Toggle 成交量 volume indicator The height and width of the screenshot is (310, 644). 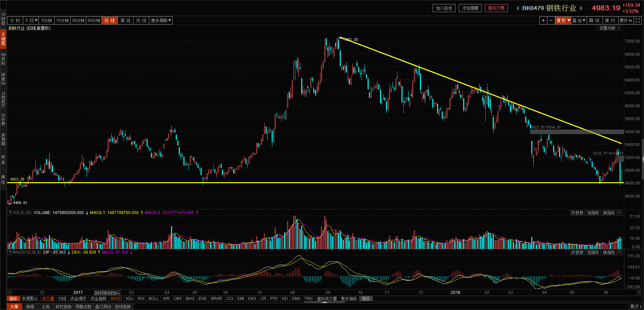coord(48,299)
